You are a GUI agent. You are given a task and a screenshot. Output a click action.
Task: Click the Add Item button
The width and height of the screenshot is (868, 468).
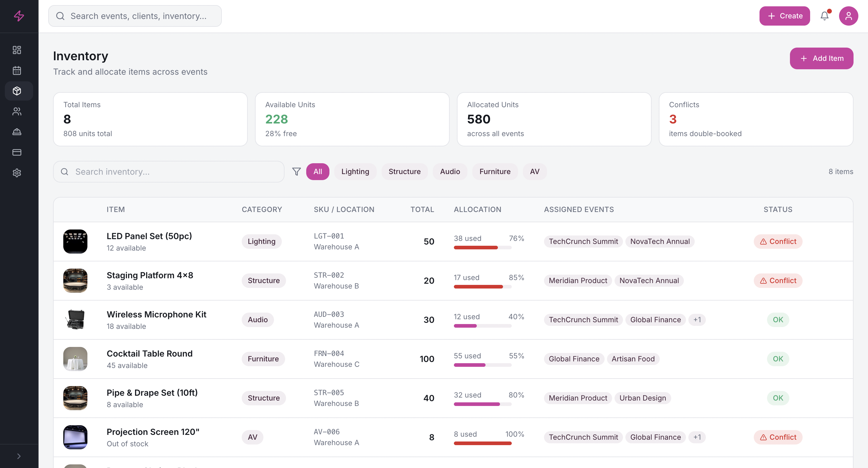point(821,58)
